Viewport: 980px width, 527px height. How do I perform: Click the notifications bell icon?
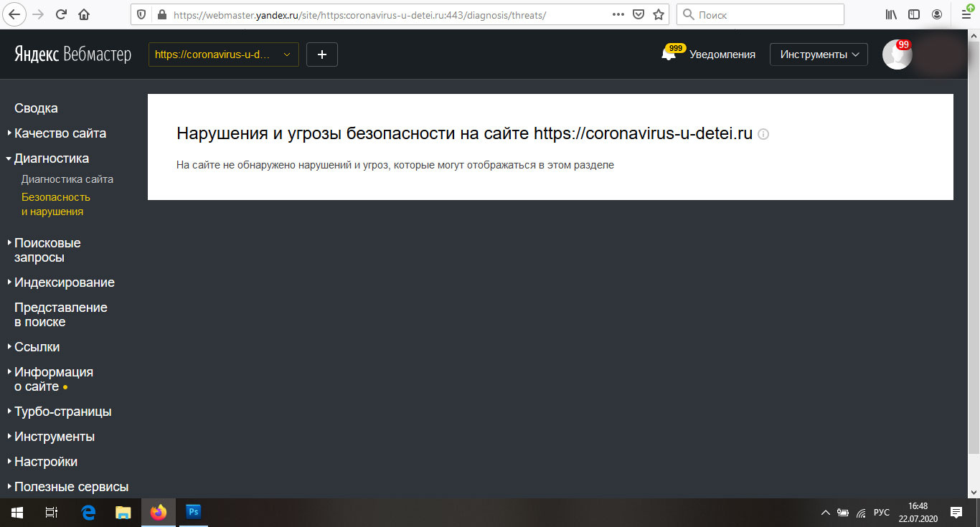669,54
